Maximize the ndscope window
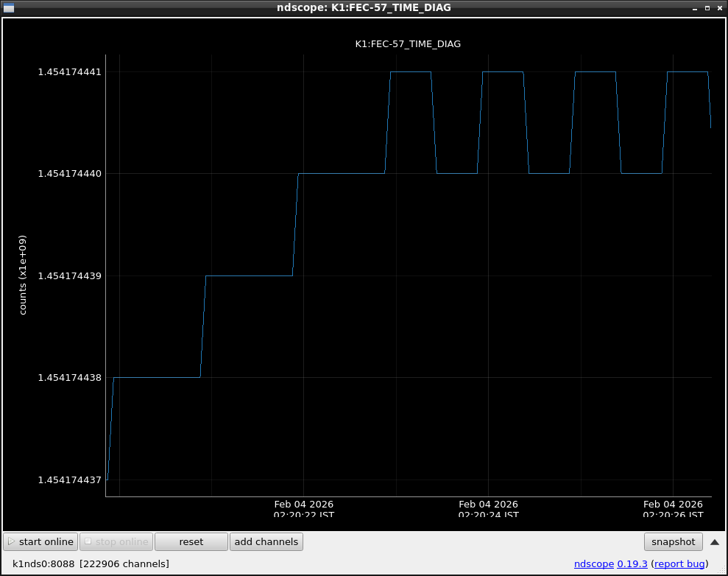Image resolution: width=728 pixels, height=576 pixels. [x=707, y=8]
